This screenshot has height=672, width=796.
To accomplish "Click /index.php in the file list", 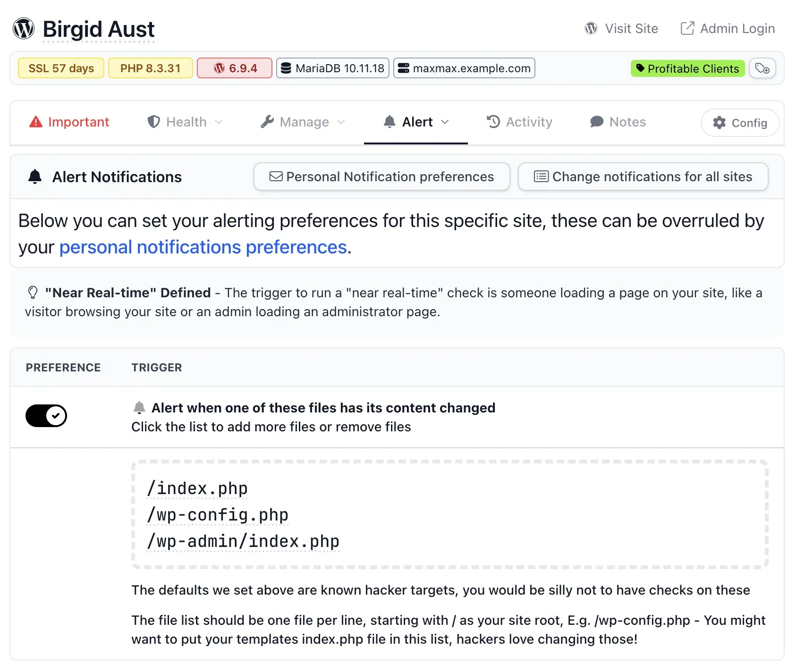I will (x=197, y=488).
